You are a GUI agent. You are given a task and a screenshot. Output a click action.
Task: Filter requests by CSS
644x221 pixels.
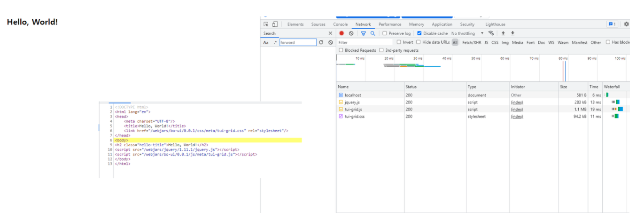coord(495,42)
